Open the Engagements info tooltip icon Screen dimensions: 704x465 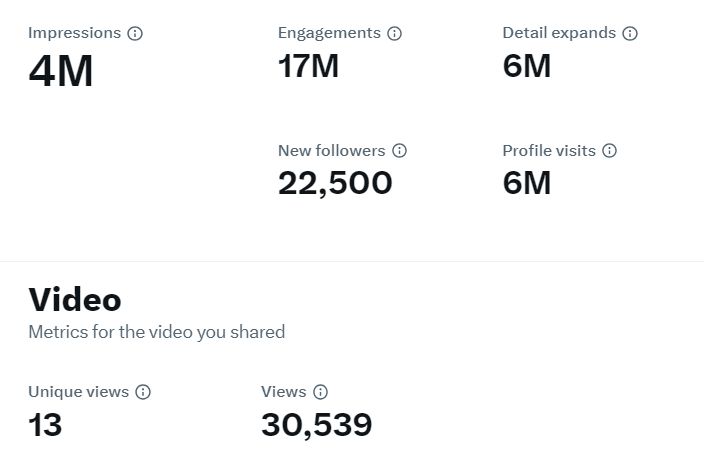pyautogui.click(x=394, y=33)
